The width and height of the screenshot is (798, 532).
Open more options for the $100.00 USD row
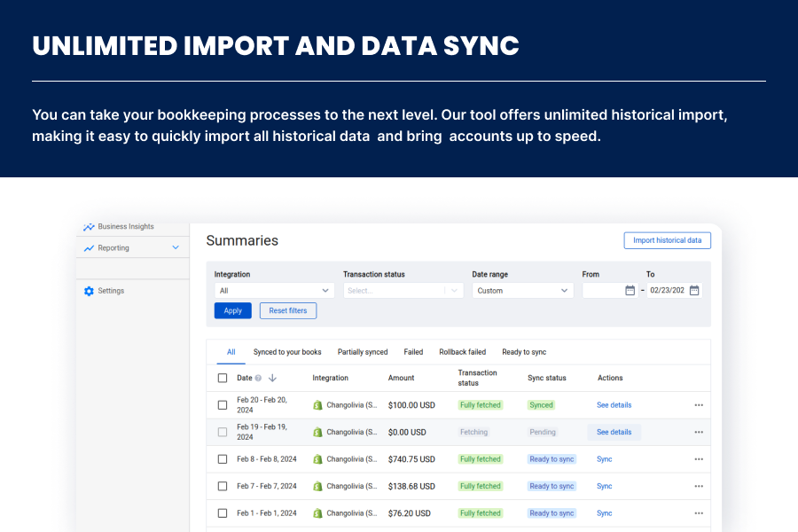tap(699, 405)
